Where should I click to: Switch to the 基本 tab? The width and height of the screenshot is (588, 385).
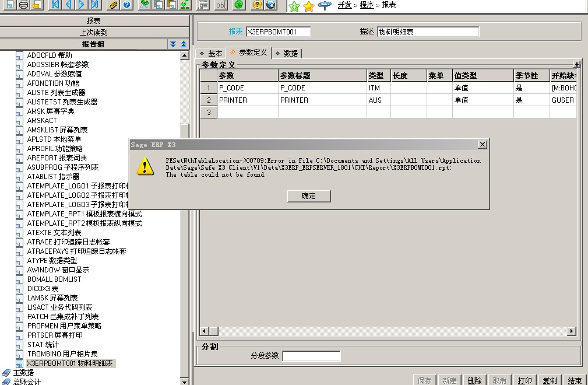coord(211,53)
